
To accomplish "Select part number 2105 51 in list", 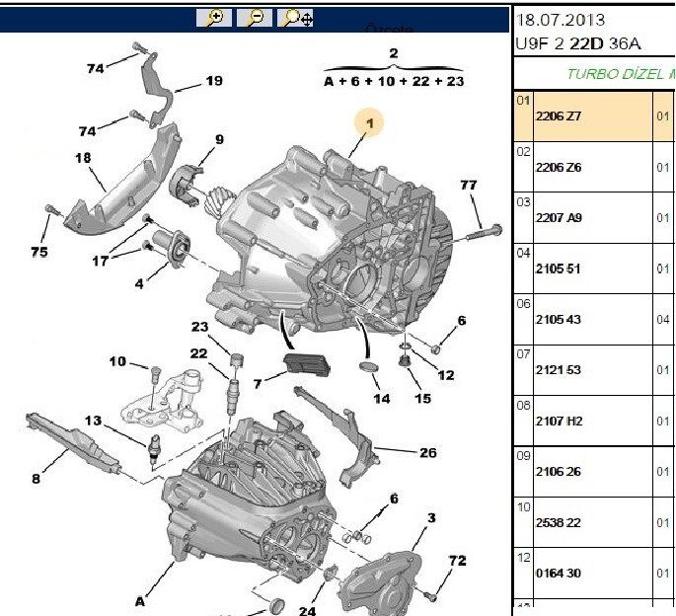I will click(x=557, y=269).
